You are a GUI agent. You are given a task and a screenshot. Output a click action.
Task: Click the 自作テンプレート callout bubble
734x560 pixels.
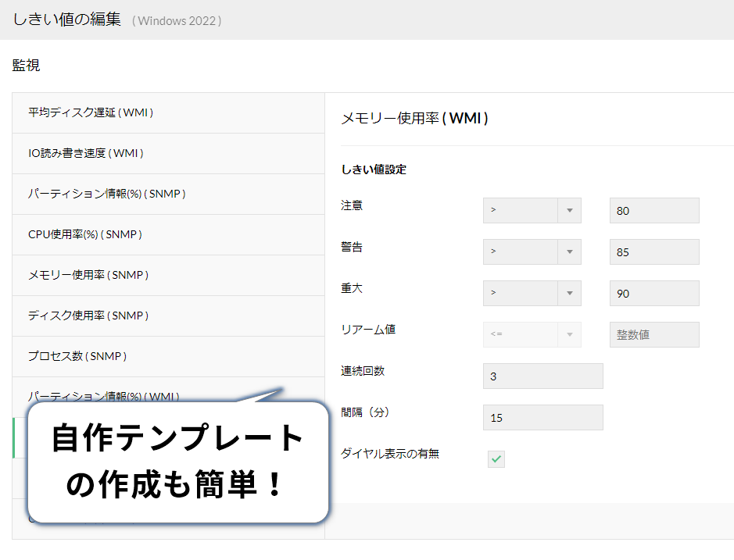(x=177, y=462)
